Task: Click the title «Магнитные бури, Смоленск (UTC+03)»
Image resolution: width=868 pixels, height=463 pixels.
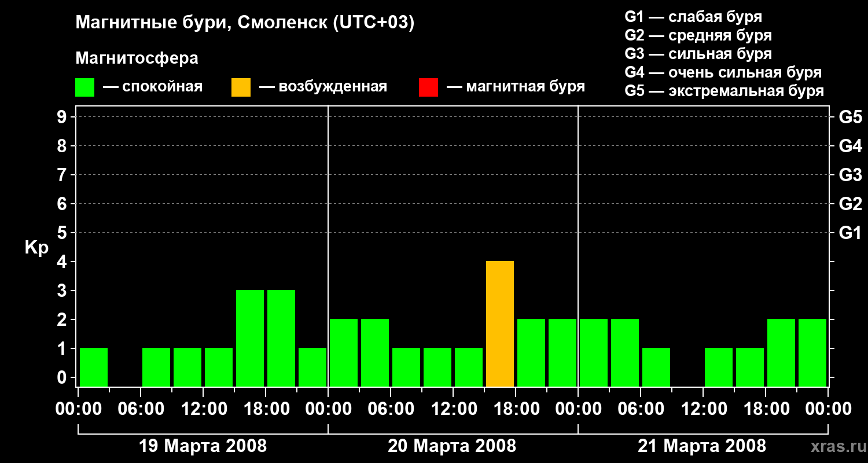Action: point(245,23)
